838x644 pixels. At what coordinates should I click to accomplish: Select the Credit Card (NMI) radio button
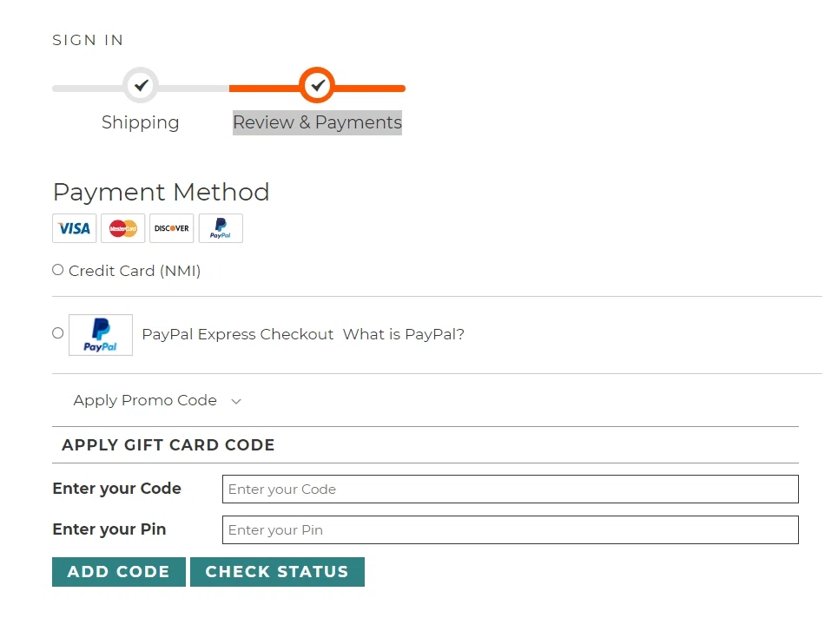click(58, 270)
